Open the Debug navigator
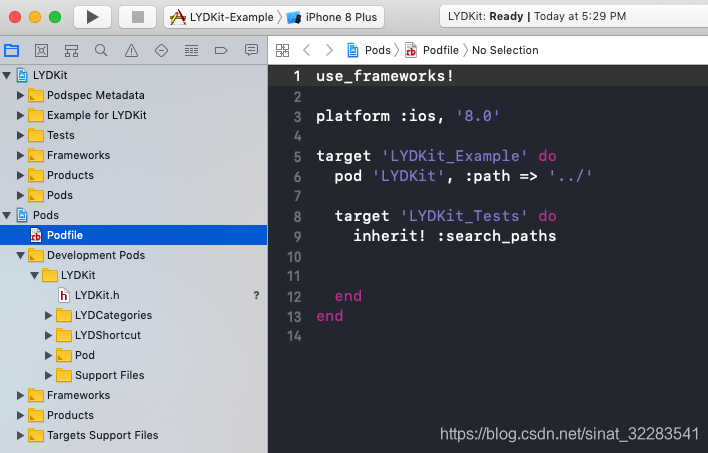Screen dimensions: 708x453 click(x=191, y=50)
